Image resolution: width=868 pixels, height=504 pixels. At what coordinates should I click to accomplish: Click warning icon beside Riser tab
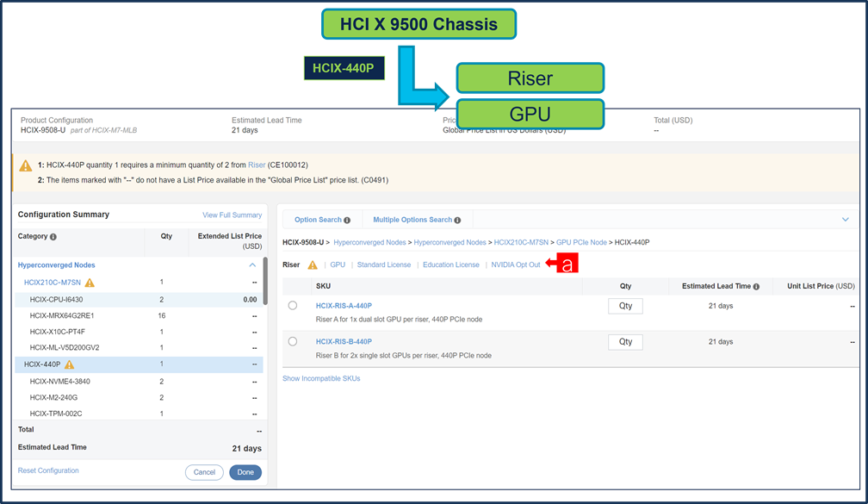313,264
